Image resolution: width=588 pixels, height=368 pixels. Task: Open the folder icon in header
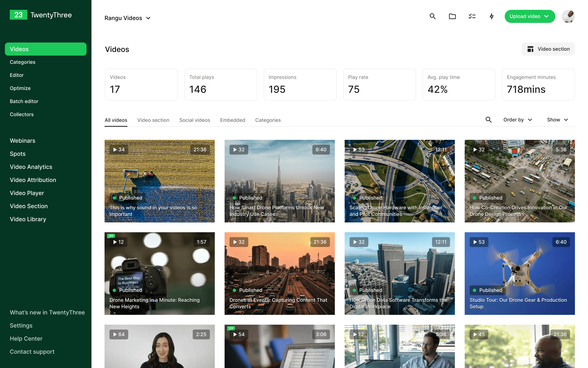[x=452, y=16]
